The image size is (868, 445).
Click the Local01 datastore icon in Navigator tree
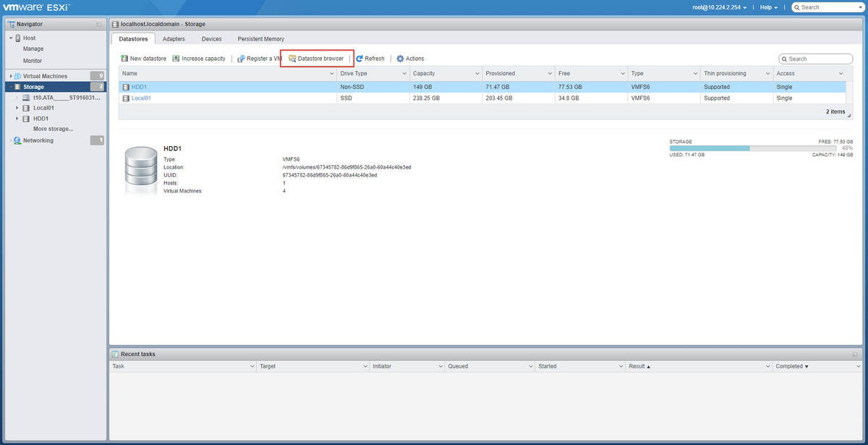(x=26, y=108)
